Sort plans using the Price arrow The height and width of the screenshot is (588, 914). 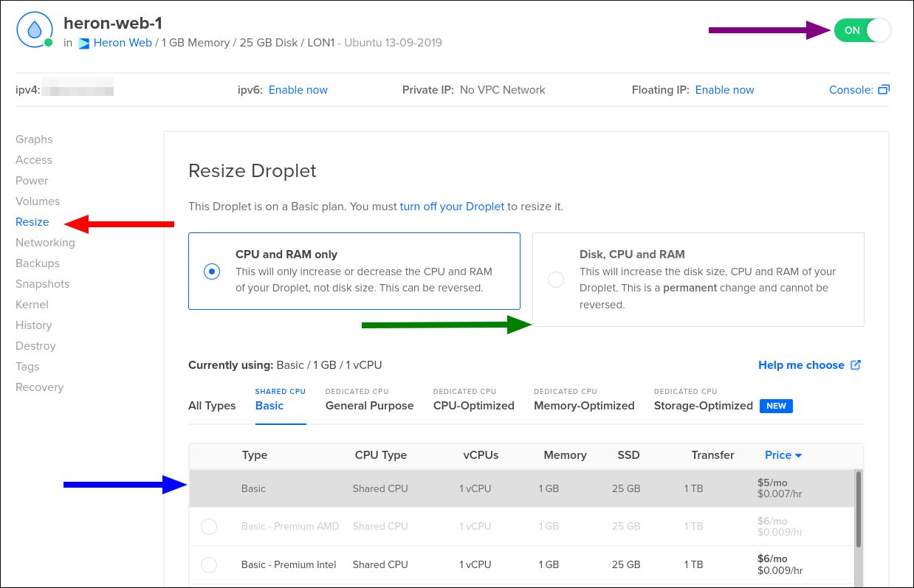tap(798, 456)
